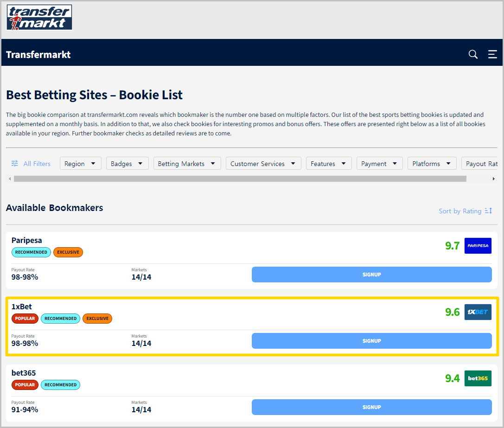
Task: Click Paripesa Markets value 14/14
Action: coord(141,277)
